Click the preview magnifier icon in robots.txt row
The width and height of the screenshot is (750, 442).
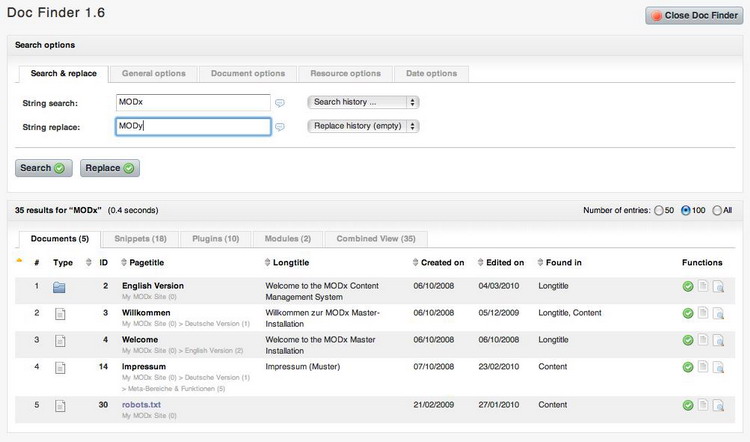718,405
